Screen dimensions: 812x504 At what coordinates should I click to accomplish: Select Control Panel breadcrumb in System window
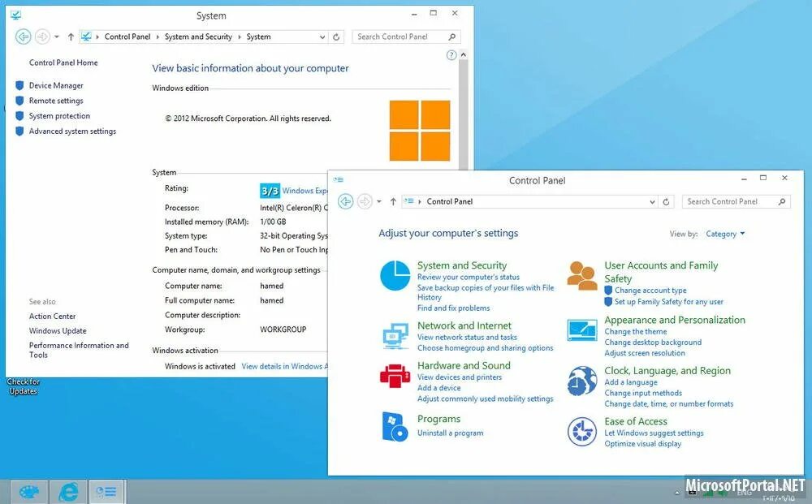127,37
